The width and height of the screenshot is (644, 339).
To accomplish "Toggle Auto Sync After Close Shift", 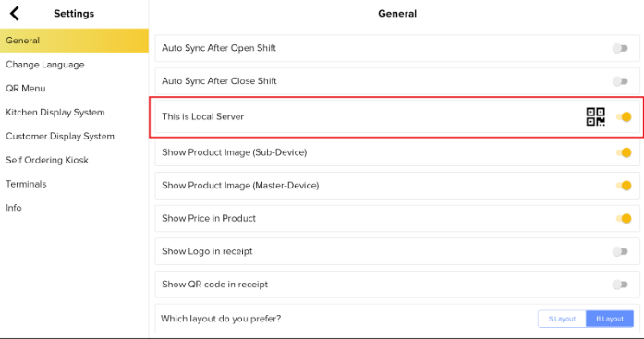I will [620, 81].
